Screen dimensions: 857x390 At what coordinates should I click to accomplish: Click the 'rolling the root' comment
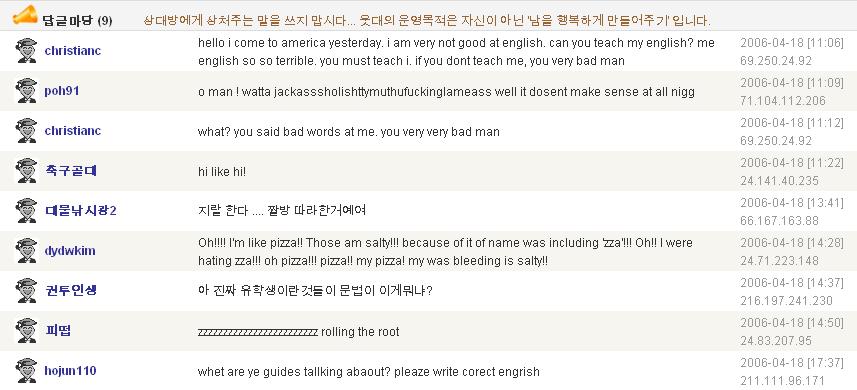(x=298, y=332)
